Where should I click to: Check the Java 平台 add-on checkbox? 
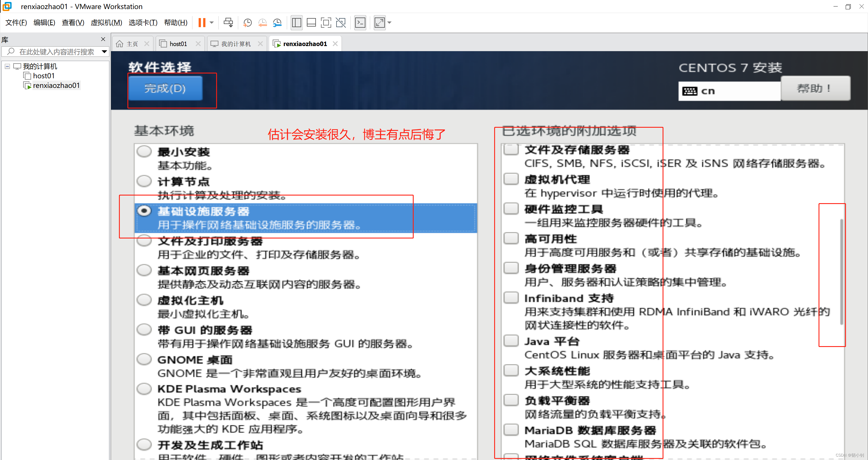(x=511, y=341)
